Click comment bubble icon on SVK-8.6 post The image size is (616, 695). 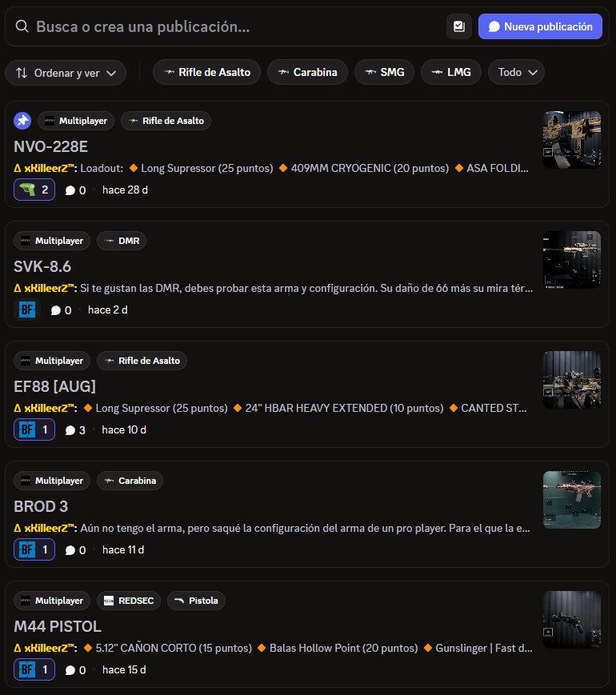[x=56, y=310]
